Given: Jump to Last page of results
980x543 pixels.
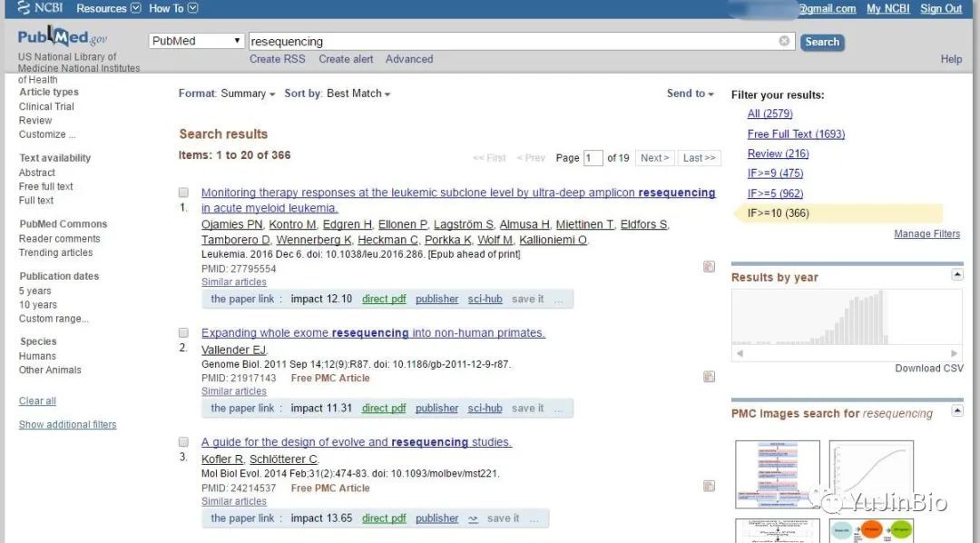Looking at the screenshot, I should pos(699,158).
